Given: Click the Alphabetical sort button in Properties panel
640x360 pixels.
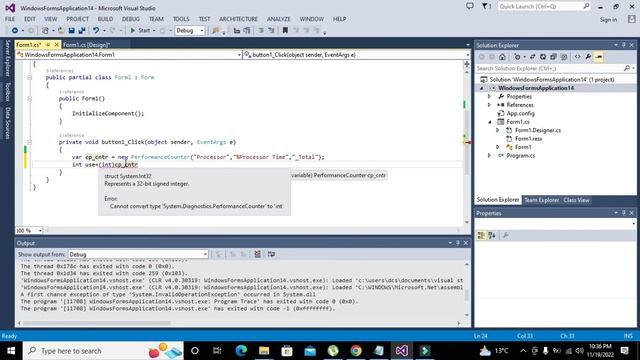Looking at the screenshot, I should coord(492,236).
